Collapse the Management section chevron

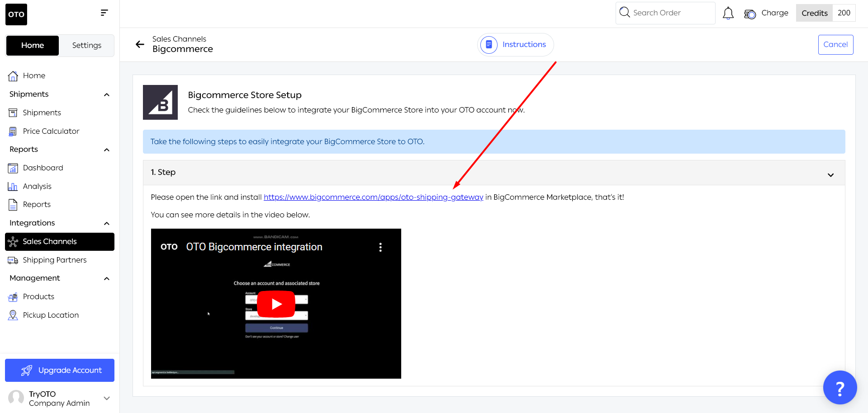[x=107, y=278]
